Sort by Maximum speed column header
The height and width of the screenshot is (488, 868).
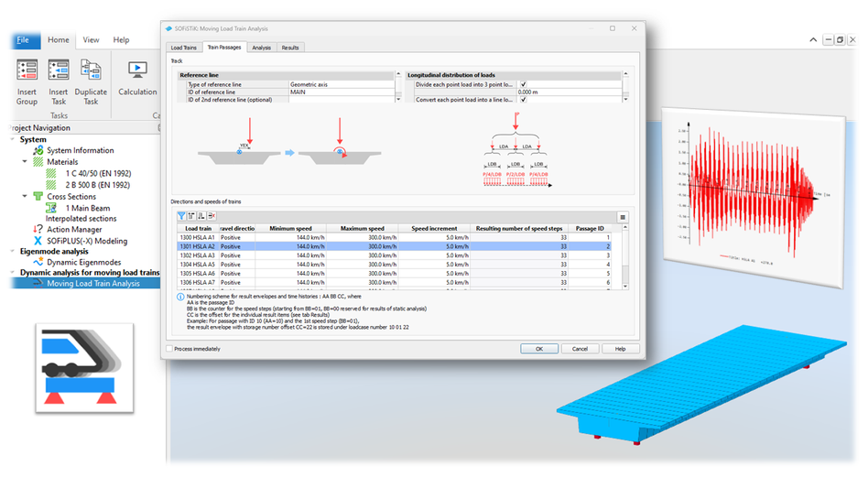[x=362, y=229]
